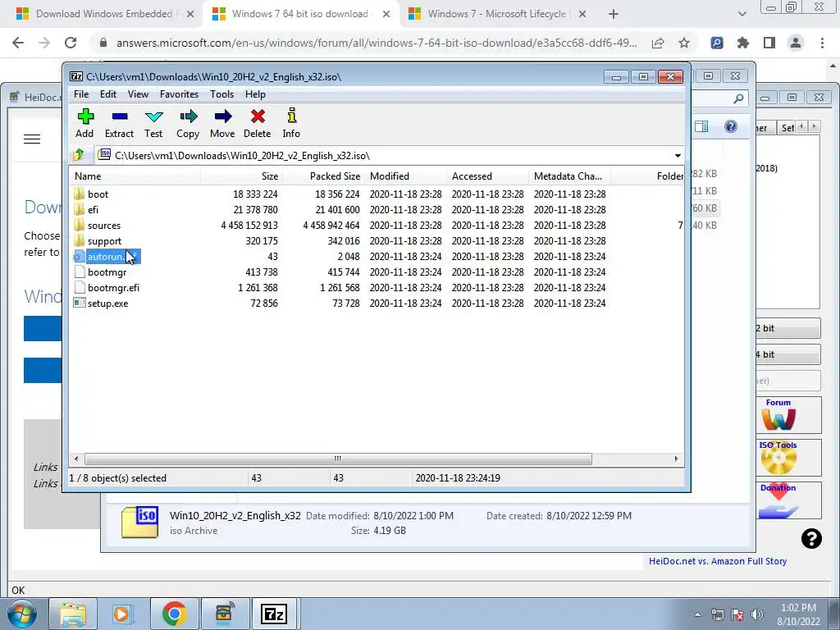Click the Donation heart icon
This screenshot has height=630, width=840.
coord(778,501)
